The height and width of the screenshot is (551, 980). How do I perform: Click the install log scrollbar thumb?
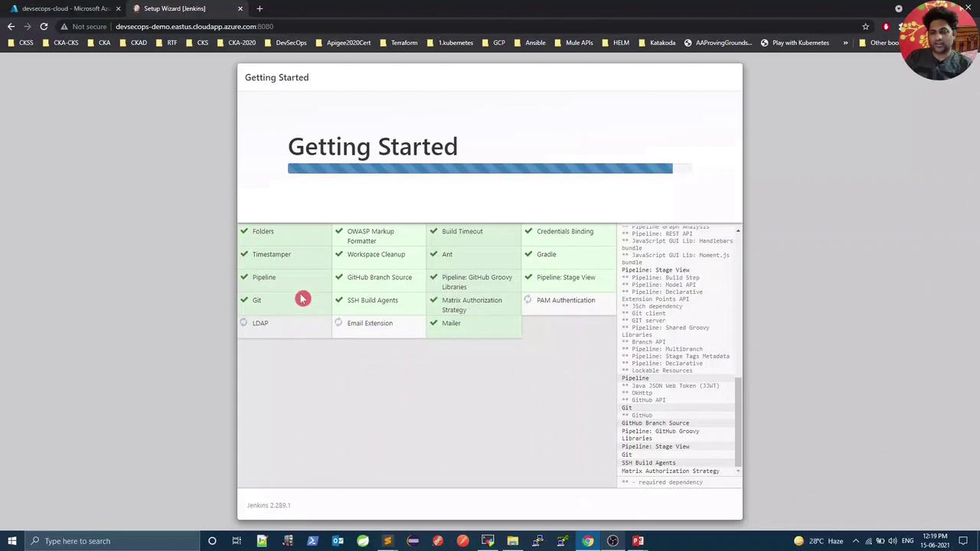pos(738,421)
